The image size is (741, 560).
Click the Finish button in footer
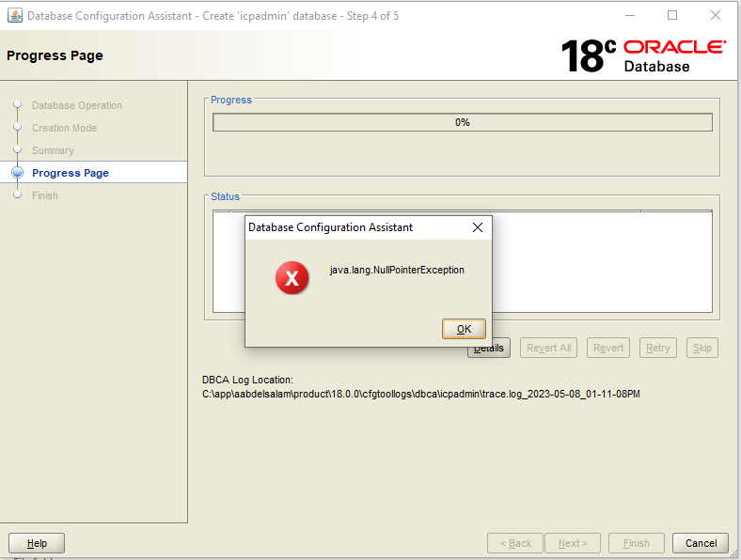[636, 543]
